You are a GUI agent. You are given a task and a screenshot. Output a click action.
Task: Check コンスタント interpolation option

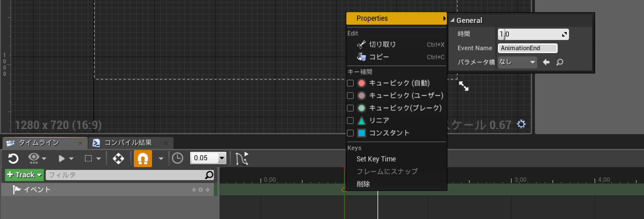[350, 133]
